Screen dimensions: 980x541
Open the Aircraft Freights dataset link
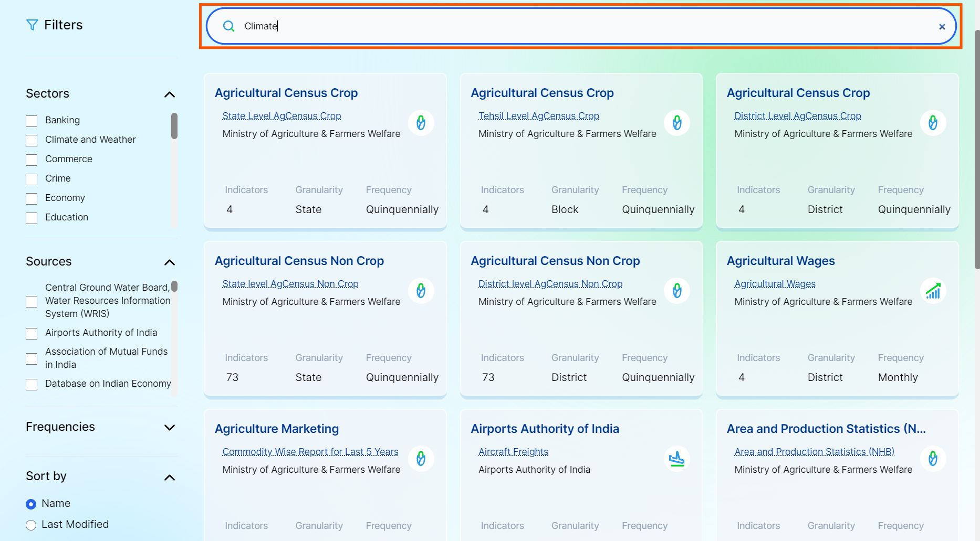pos(513,452)
